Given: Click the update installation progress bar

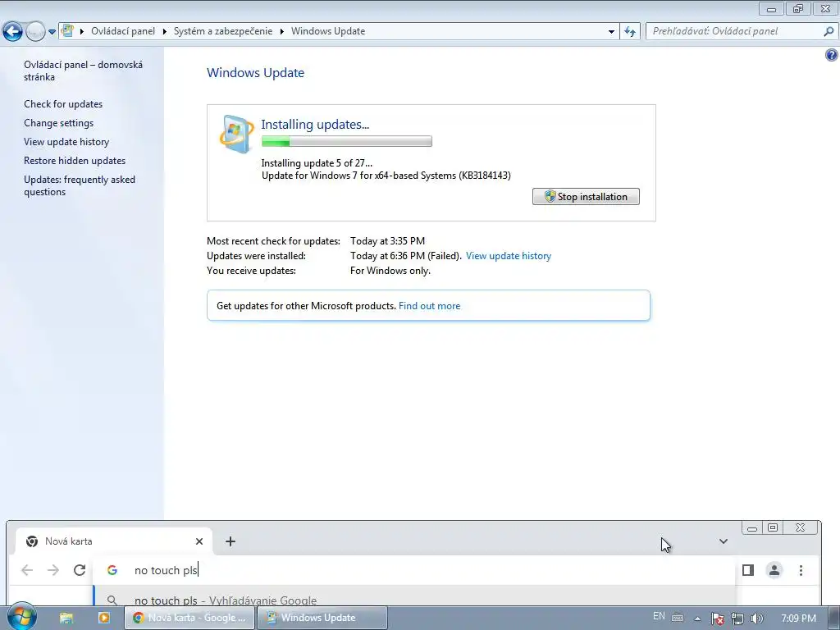Looking at the screenshot, I should tap(347, 141).
